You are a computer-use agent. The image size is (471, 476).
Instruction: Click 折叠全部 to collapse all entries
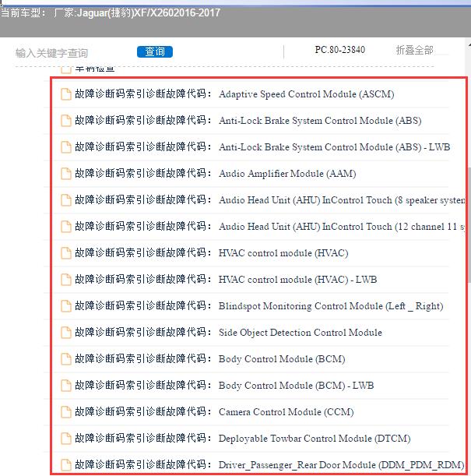pos(414,50)
